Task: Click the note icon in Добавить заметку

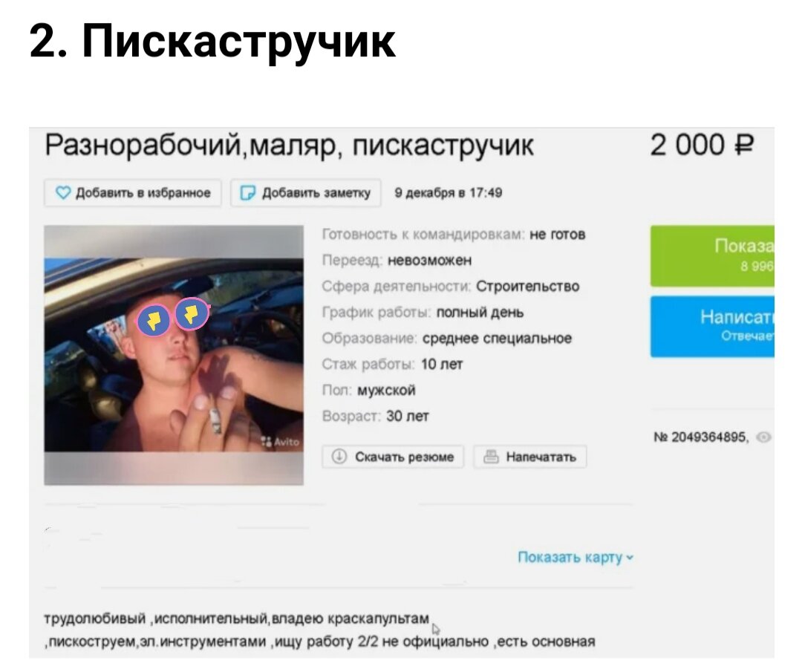Action: tap(247, 193)
